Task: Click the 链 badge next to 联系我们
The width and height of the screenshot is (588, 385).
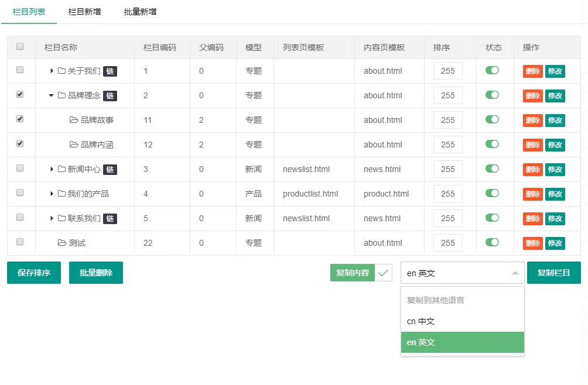Action: coord(110,218)
